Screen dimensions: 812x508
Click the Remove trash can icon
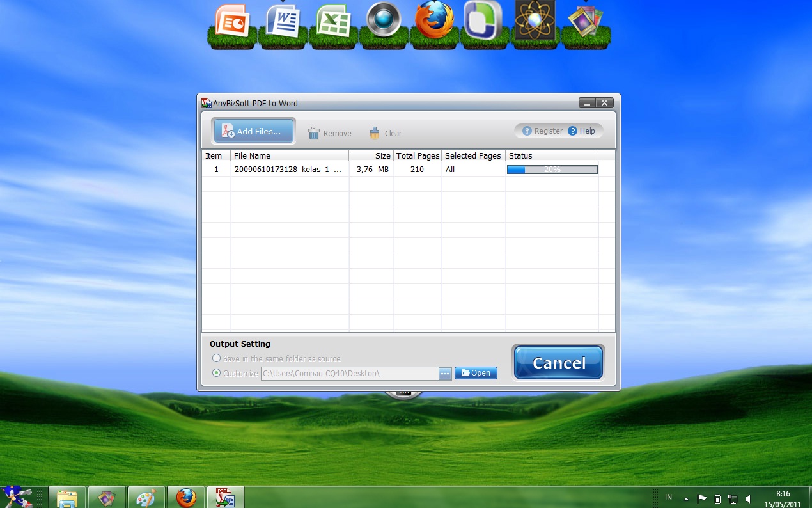(x=314, y=133)
